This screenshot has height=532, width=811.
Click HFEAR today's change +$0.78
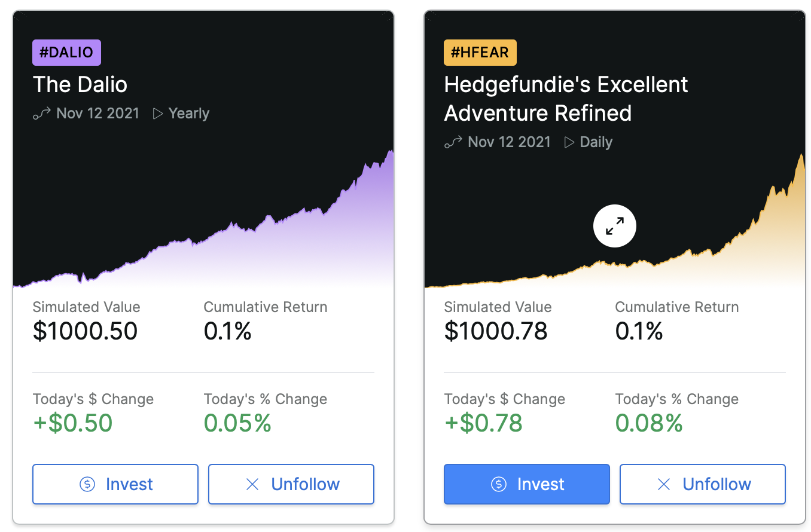pyautogui.click(x=483, y=423)
